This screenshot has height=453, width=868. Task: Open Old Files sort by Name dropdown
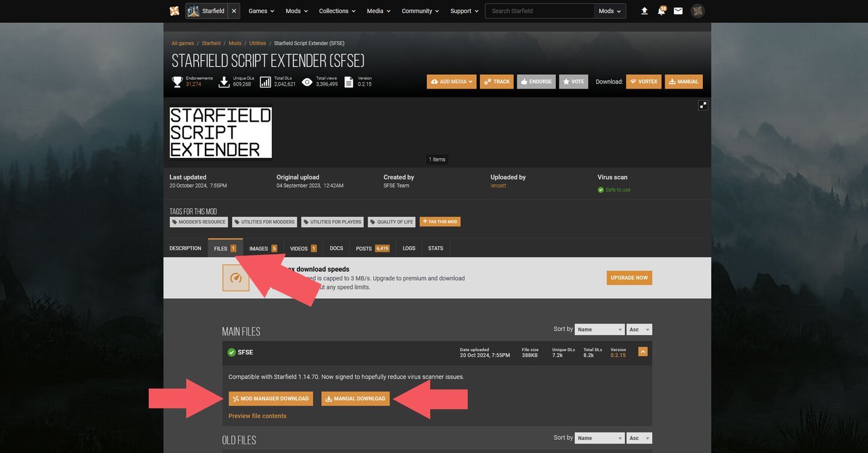click(x=600, y=438)
